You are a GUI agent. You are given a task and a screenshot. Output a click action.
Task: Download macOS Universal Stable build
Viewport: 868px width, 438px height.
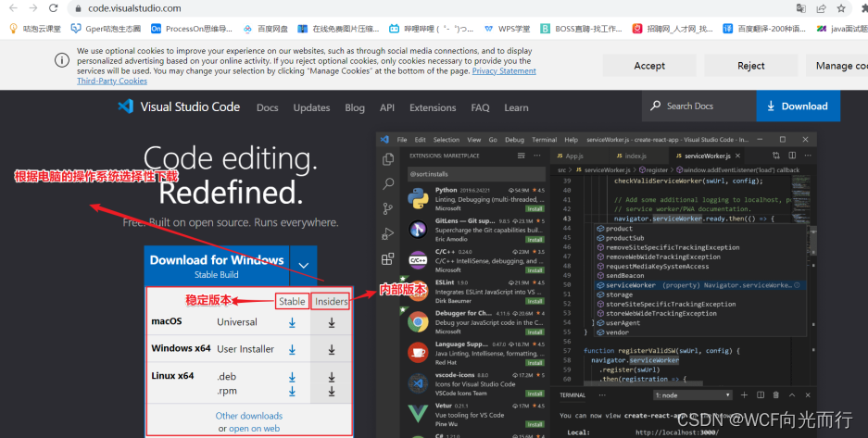(x=292, y=323)
